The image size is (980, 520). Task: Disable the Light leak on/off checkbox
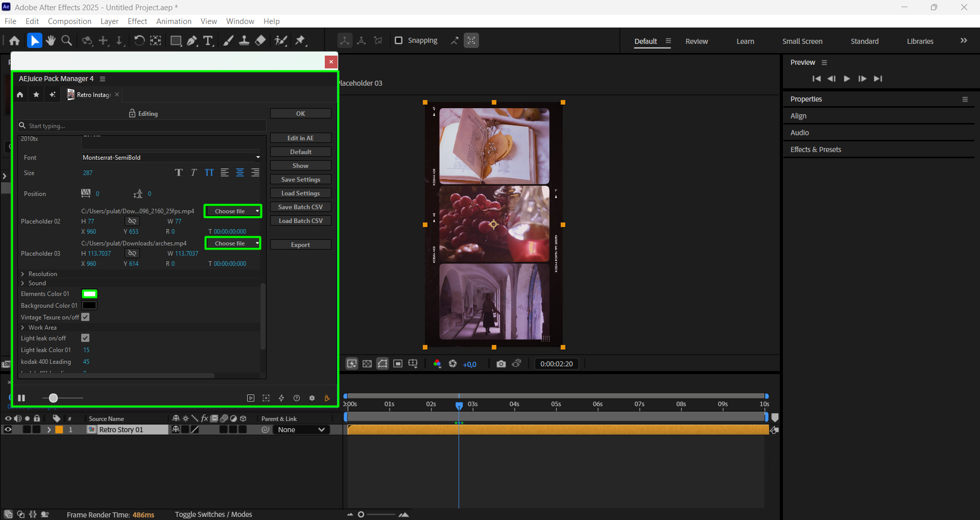[85, 338]
